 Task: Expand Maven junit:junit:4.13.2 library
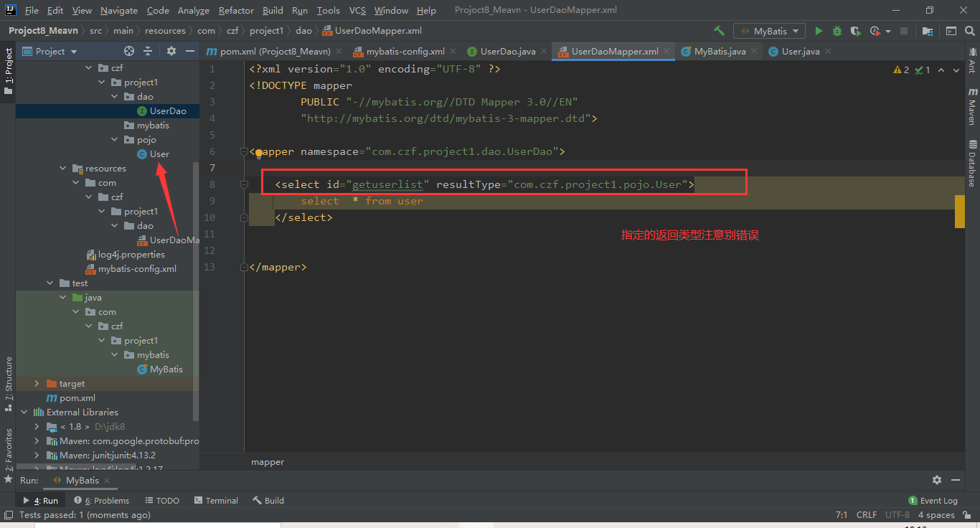(37, 455)
